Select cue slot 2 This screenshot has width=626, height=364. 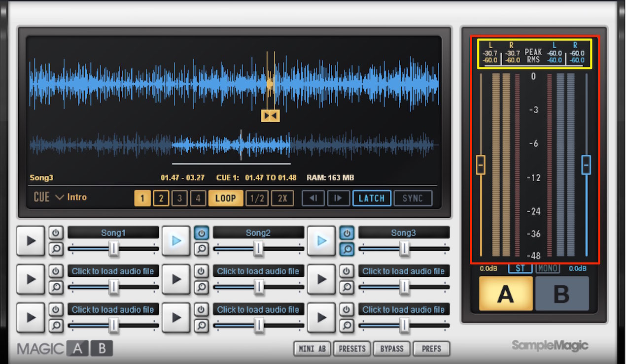161,198
